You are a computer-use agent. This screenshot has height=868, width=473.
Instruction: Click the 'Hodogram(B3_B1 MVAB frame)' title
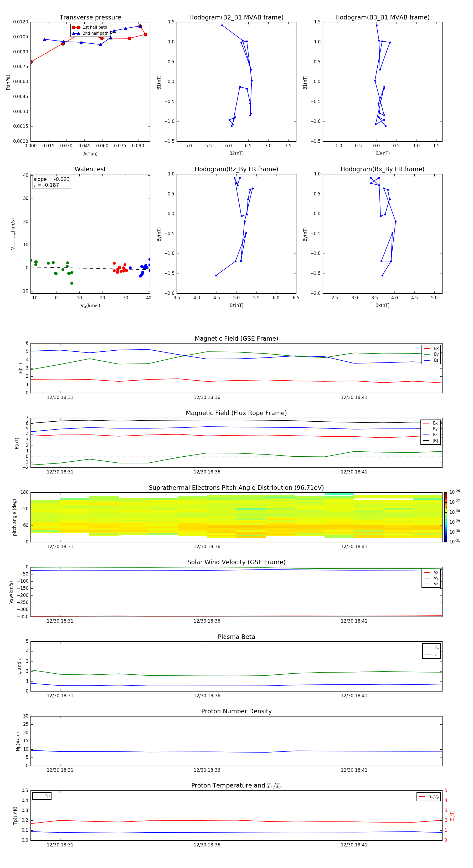382,17
